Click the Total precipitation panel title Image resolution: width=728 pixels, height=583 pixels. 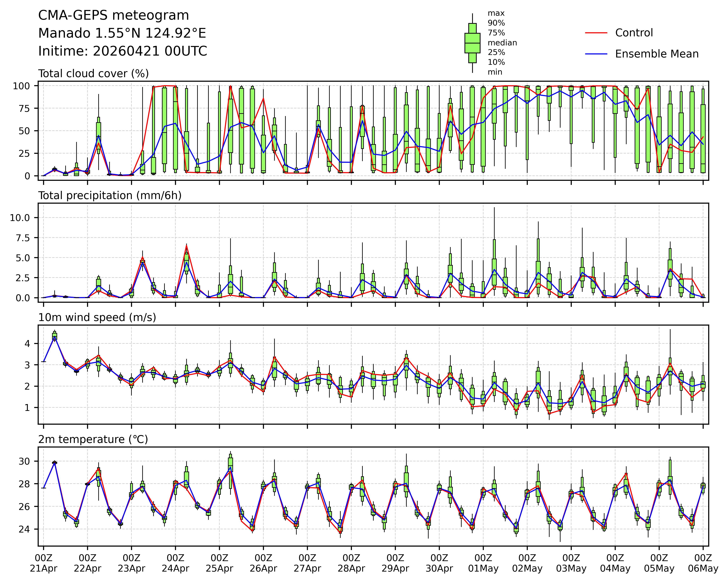pos(110,196)
